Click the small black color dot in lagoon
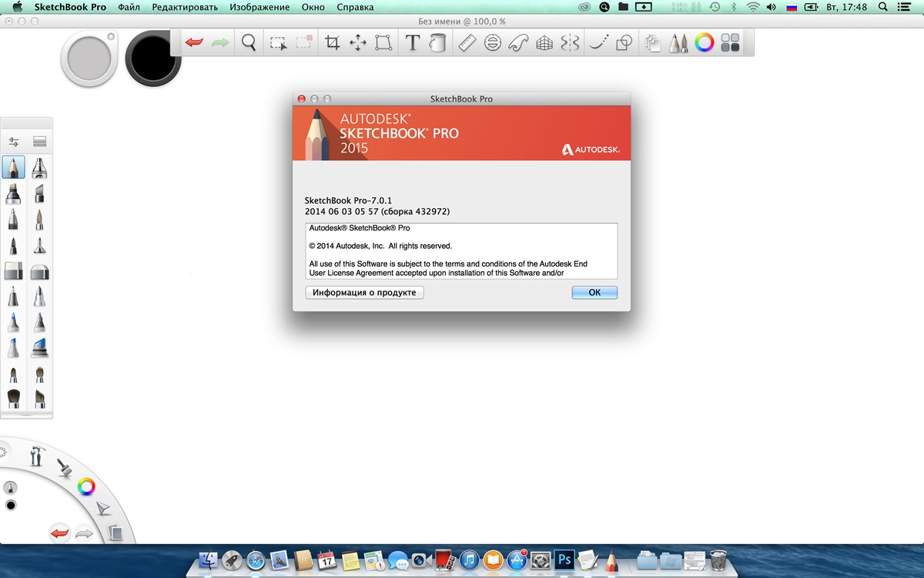Image resolution: width=924 pixels, height=578 pixels. point(11,506)
